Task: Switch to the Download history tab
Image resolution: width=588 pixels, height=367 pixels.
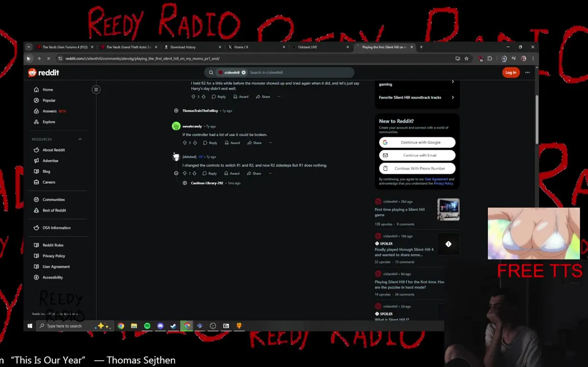Action: tap(193, 47)
